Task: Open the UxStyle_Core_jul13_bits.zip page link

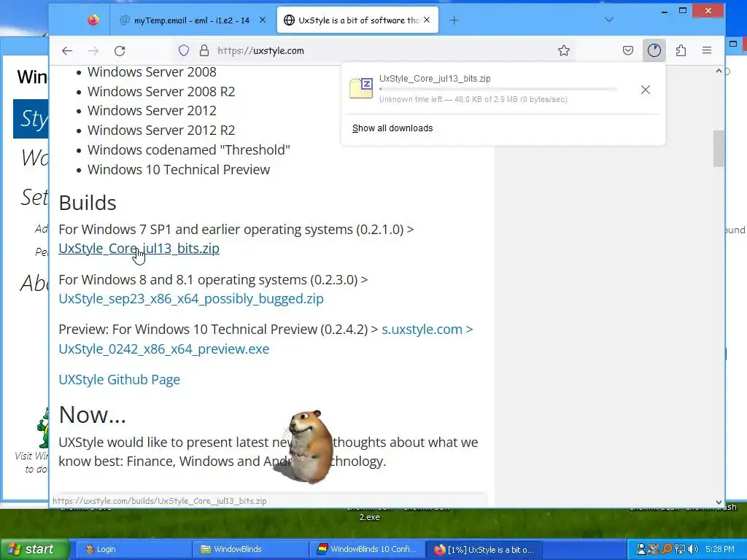Action: [x=139, y=249]
